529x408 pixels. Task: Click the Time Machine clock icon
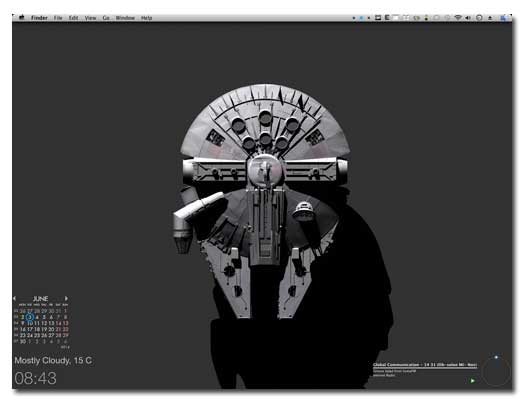coord(479,18)
